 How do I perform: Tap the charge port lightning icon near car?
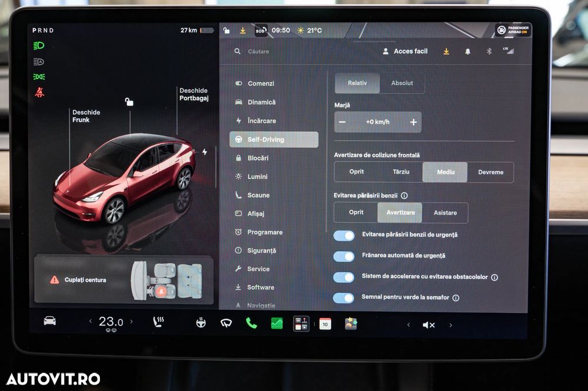[205, 152]
